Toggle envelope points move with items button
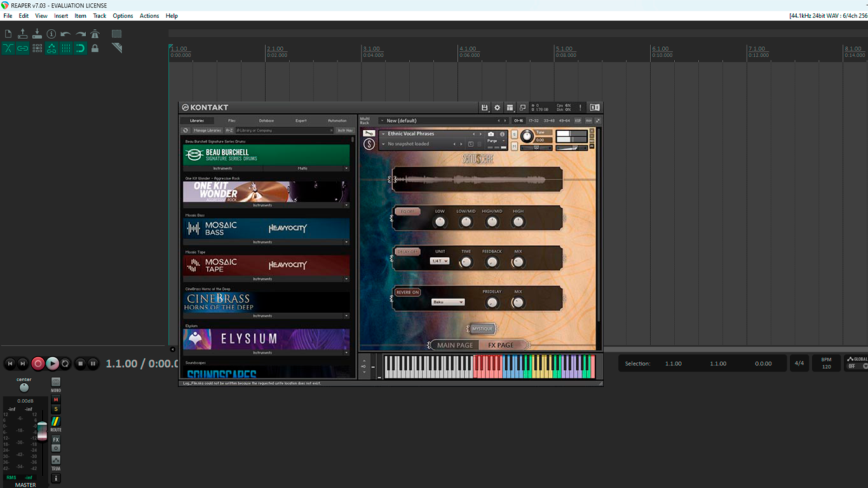This screenshot has height=488, width=868. [51, 48]
